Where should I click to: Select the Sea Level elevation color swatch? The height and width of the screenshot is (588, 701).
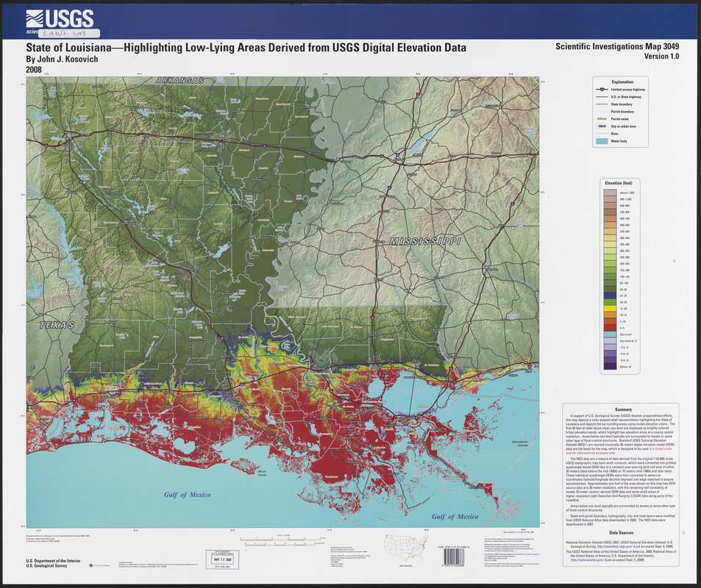(611, 334)
